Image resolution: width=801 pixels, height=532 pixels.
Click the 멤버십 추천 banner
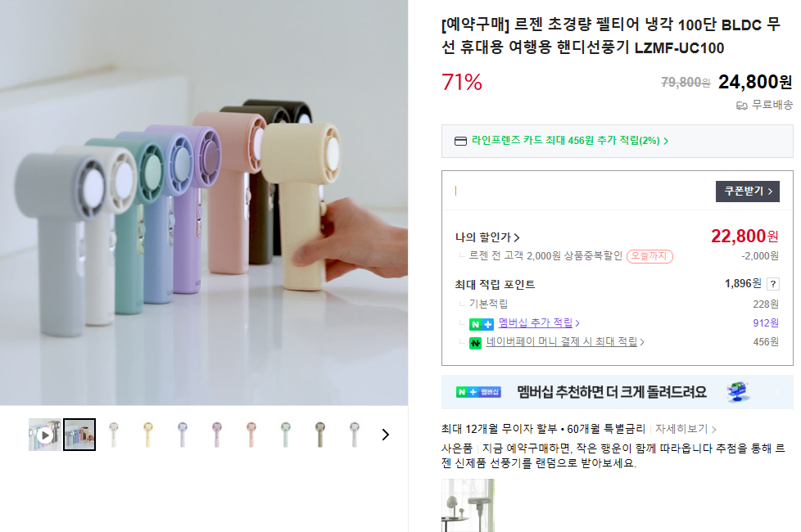point(617,392)
